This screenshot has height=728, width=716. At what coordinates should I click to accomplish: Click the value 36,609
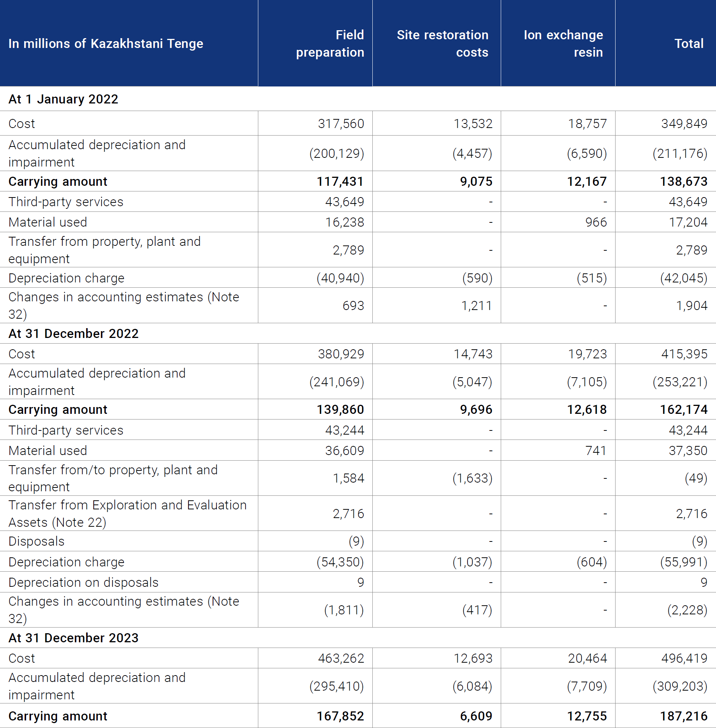345,450
